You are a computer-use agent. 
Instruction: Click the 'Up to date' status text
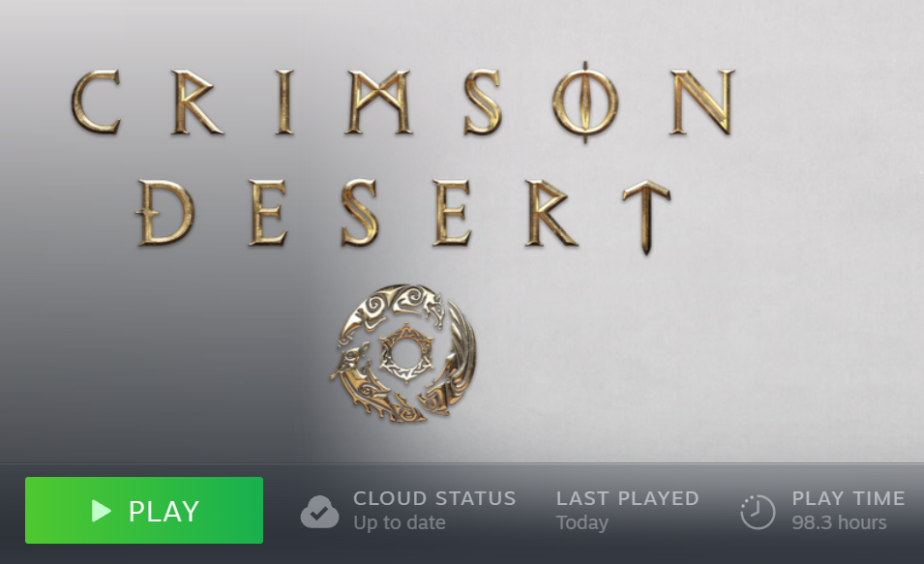point(400,522)
